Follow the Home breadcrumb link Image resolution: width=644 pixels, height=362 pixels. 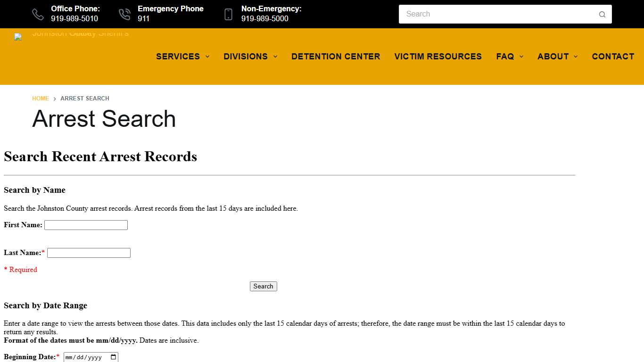[x=41, y=99]
